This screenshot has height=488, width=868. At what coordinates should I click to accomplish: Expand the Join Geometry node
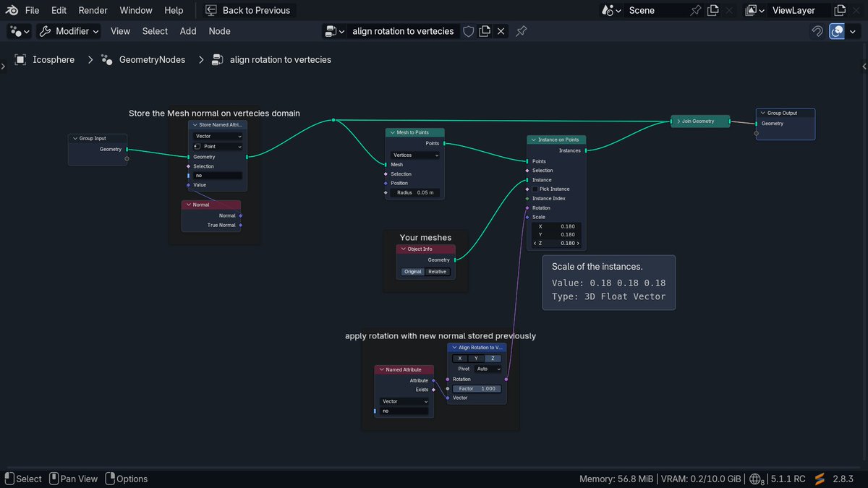coord(678,121)
